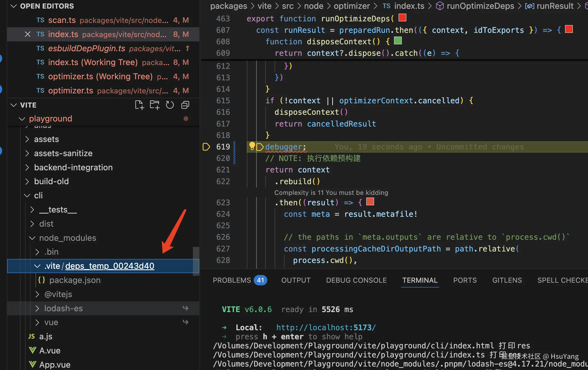Open the localhost:5173 link in terminal
588x370 pixels.
(x=326, y=327)
